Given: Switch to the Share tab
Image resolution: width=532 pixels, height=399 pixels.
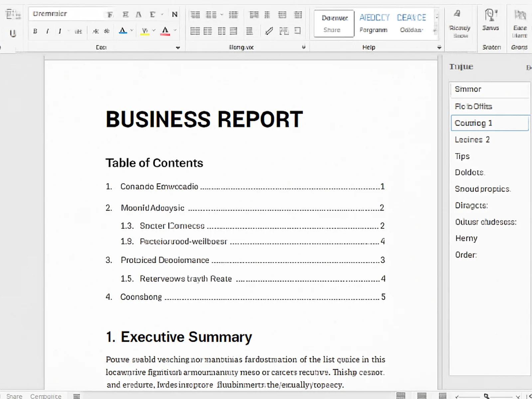Looking at the screenshot, I should 333,30.
